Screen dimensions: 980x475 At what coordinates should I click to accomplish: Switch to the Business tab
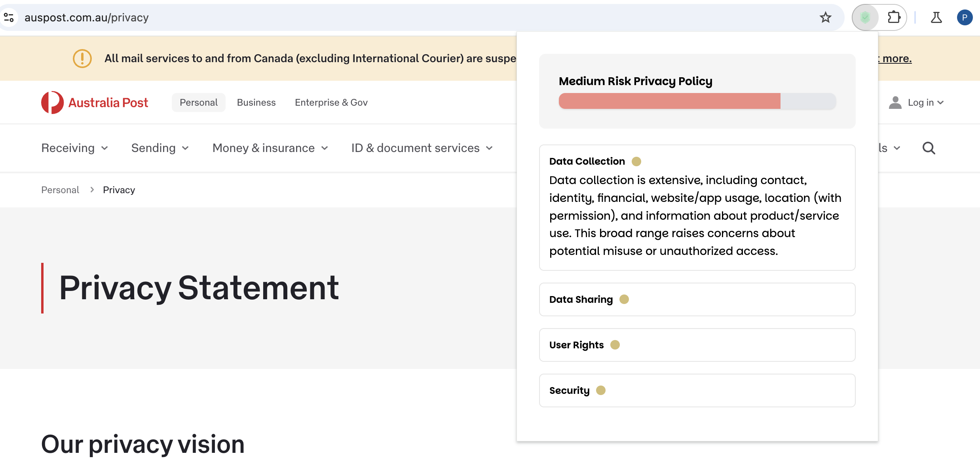pos(256,103)
